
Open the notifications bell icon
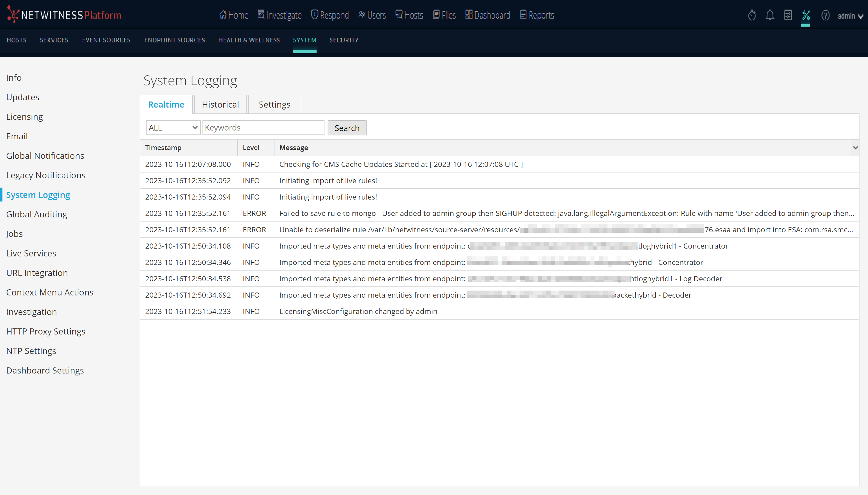[x=770, y=15]
